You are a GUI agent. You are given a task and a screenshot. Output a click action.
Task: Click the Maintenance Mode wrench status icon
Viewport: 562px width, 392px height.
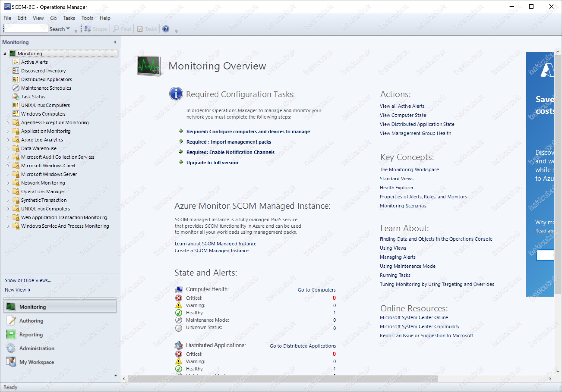179,320
